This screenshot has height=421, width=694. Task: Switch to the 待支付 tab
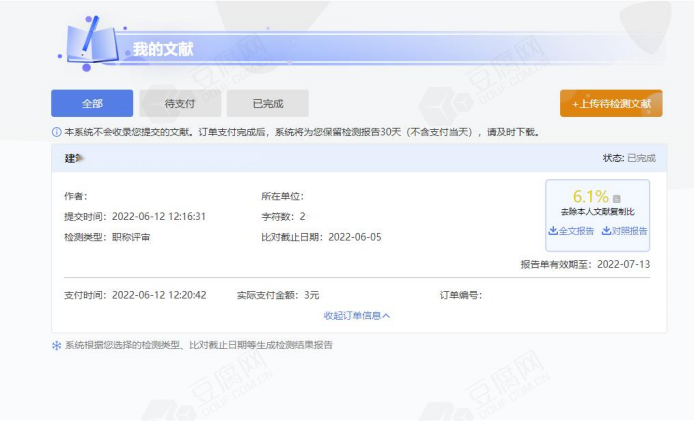pos(178,103)
